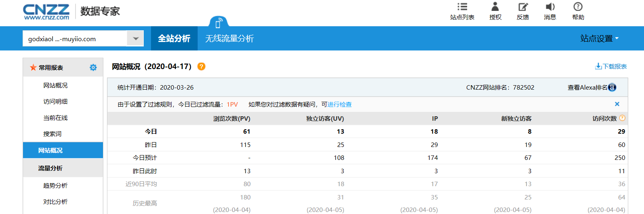Click today's PV value 61
This screenshot has width=644, height=214.
pos(247,131)
